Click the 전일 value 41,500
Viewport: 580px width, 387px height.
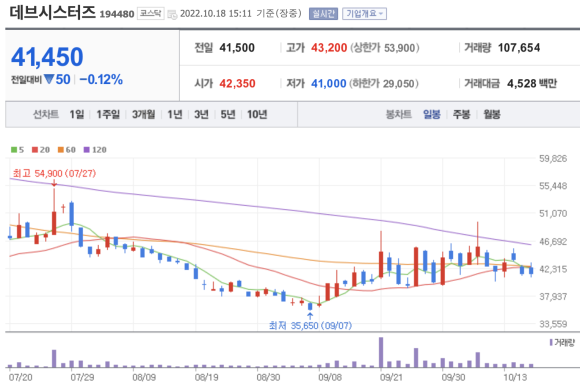pos(237,48)
